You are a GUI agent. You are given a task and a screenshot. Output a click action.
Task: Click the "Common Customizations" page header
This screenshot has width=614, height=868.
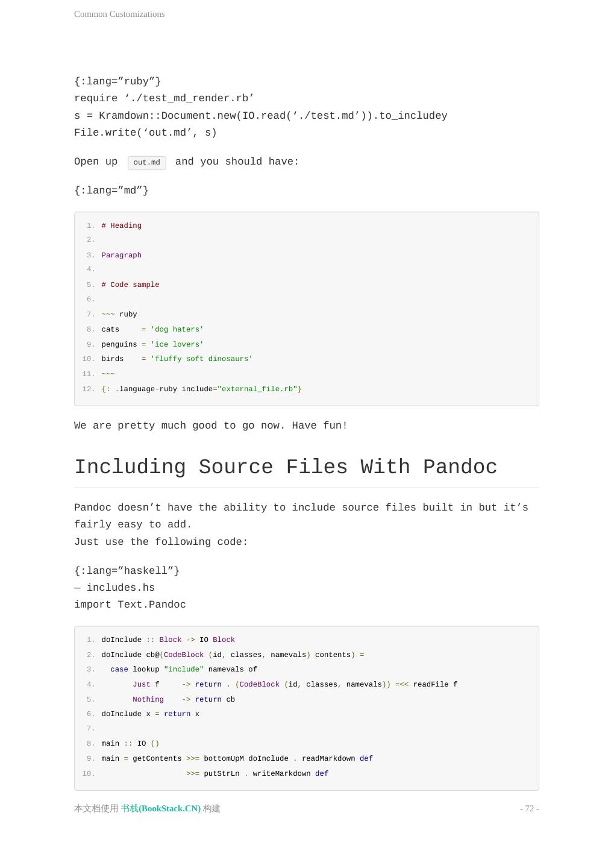pyautogui.click(x=119, y=14)
